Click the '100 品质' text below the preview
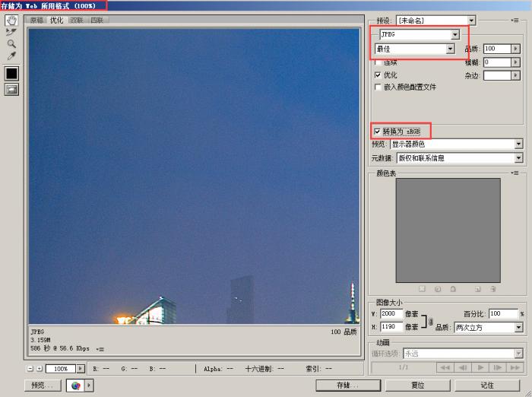This screenshot has height=397, width=532. click(x=344, y=332)
